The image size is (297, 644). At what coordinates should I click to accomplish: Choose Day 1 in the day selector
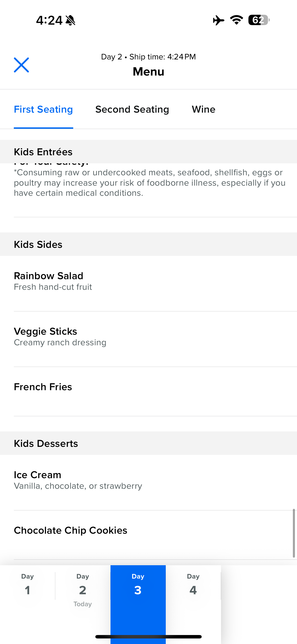tap(27, 585)
